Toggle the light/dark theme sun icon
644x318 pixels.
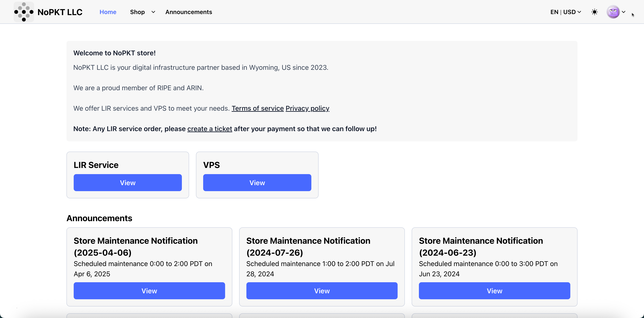click(x=595, y=12)
